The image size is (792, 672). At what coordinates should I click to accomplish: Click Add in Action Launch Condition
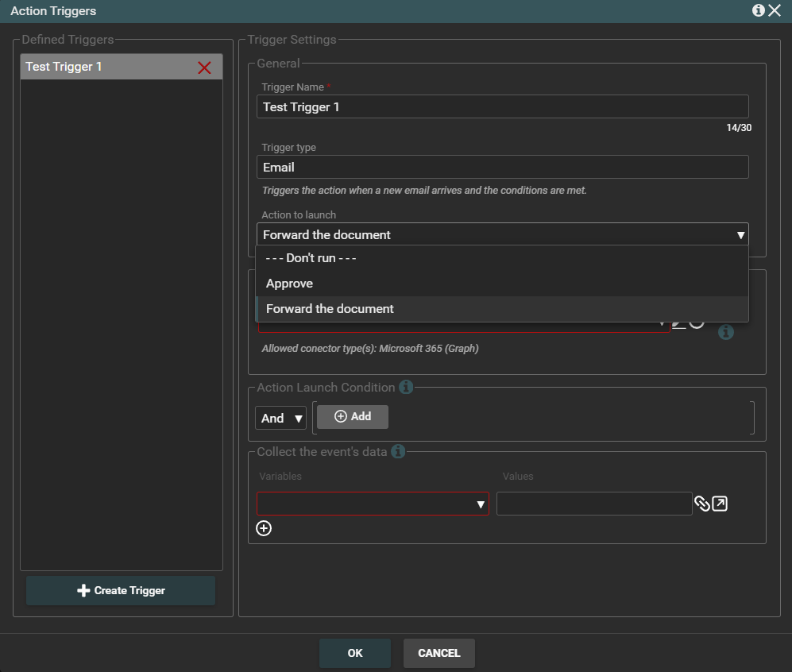pos(353,416)
